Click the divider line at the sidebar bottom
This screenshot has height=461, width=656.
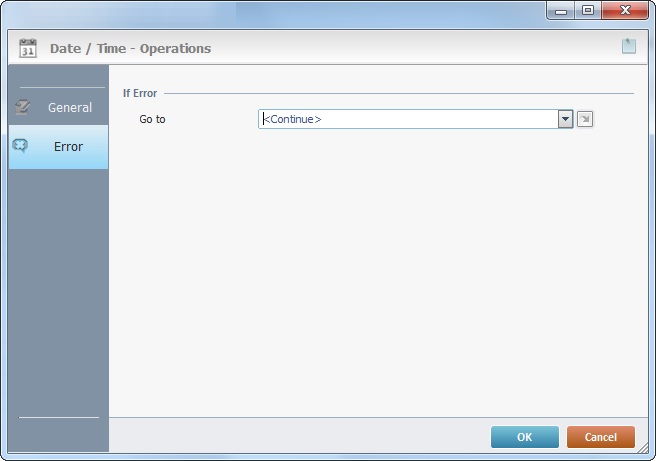[x=59, y=417]
